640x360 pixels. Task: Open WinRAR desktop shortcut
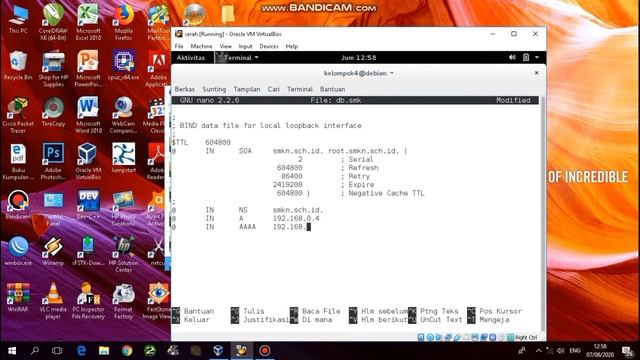[x=18, y=298]
